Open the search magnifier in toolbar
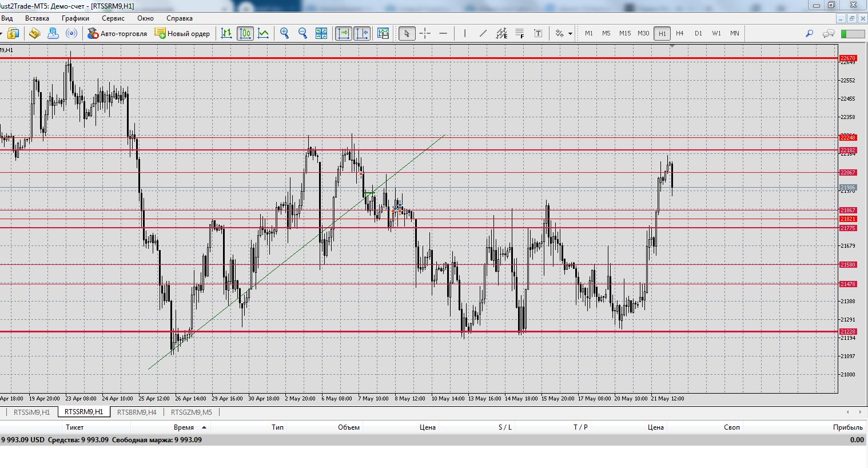The height and width of the screenshot is (468, 868). (809, 33)
